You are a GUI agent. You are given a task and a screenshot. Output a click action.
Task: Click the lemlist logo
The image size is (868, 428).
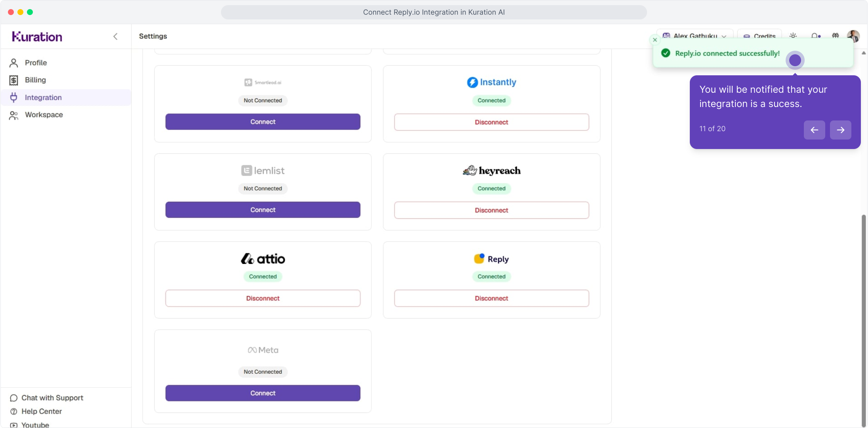pos(263,170)
